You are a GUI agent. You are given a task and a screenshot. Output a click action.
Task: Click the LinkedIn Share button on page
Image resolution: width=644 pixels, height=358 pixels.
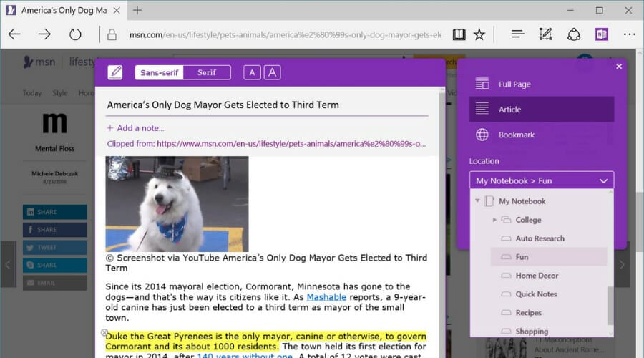pos(54,212)
